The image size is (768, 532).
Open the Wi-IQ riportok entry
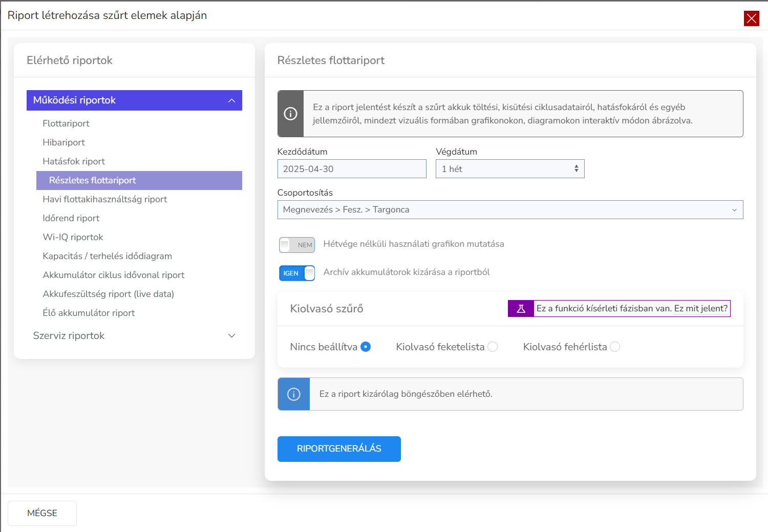pos(73,237)
